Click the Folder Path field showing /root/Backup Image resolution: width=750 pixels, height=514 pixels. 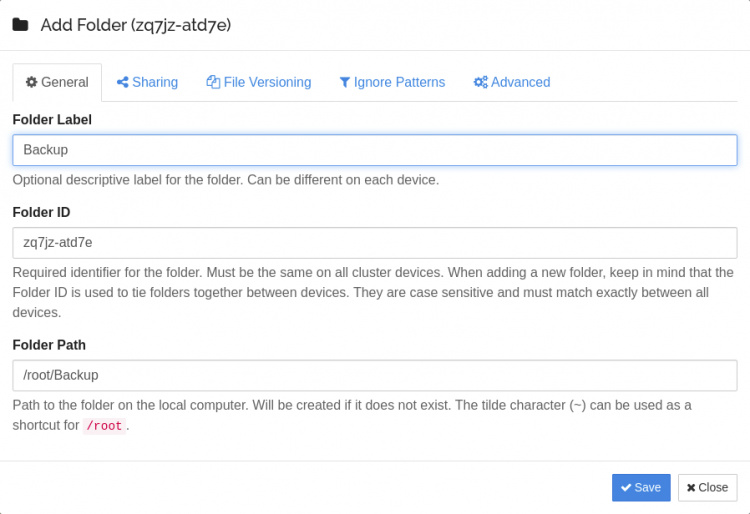coord(375,375)
